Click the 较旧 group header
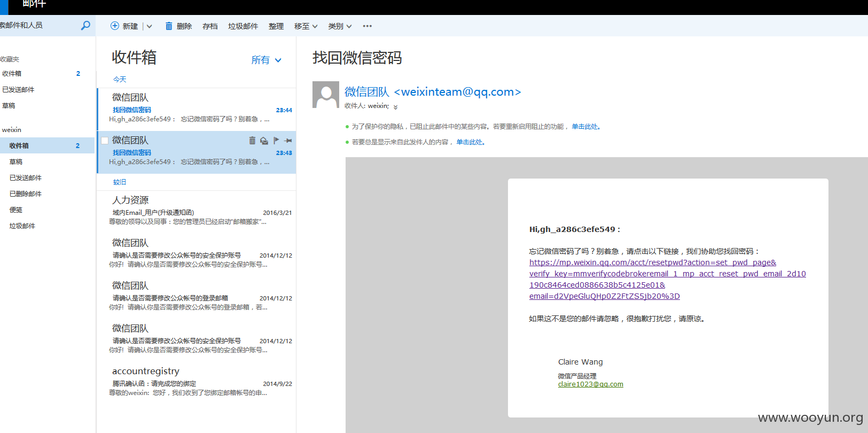Screen dimensions: 868x433 (120, 182)
